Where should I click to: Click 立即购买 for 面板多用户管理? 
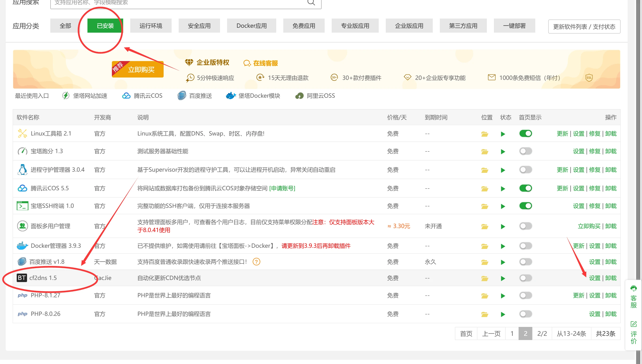pyautogui.click(x=589, y=226)
